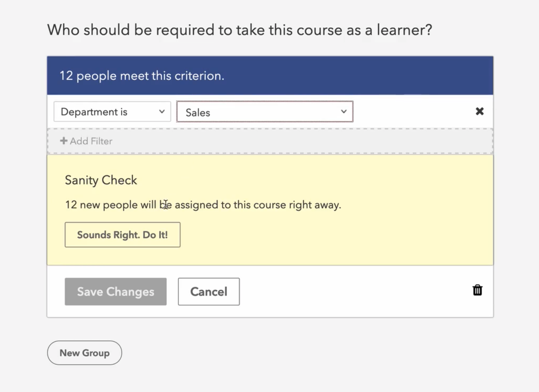The height and width of the screenshot is (392, 539).
Task: Open the Sales value dropdown
Action: 264,112
